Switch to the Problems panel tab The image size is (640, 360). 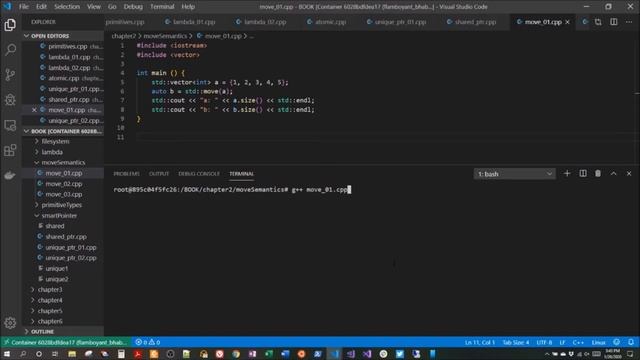click(x=127, y=173)
